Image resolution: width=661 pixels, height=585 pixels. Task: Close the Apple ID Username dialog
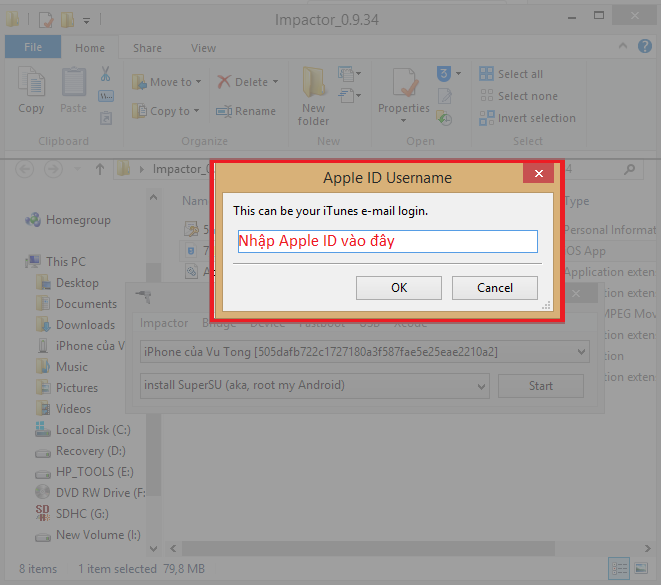538,173
